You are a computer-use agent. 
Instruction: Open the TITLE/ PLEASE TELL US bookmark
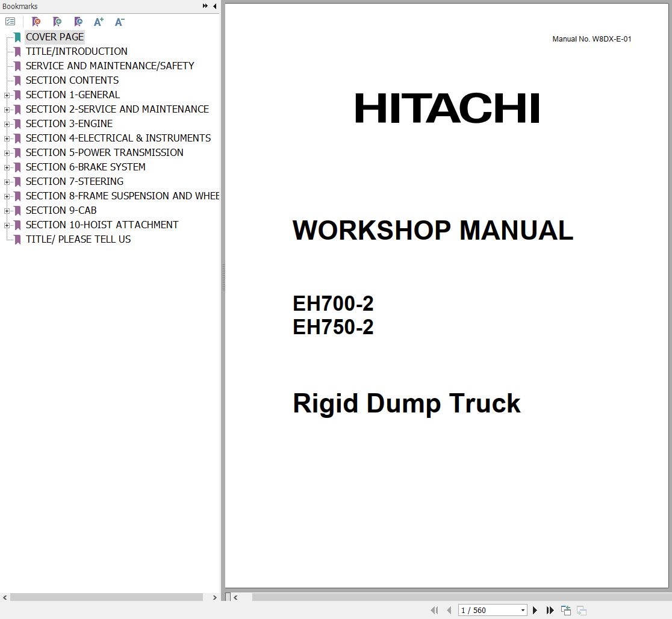click(x=78, y=239)
